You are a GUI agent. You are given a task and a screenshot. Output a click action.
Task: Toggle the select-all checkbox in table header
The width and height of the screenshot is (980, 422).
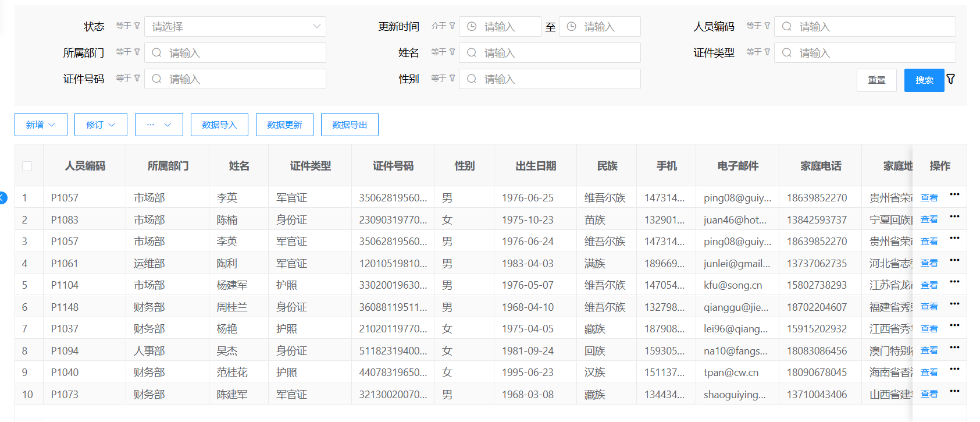coord(27,166)
